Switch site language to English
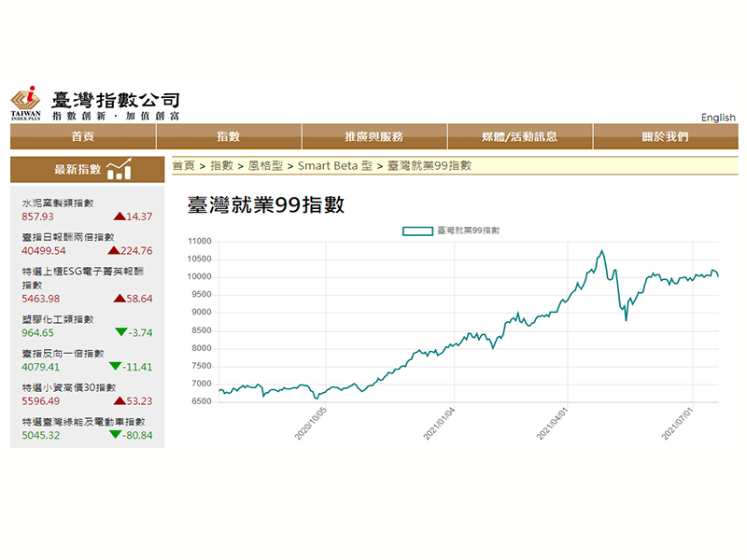747x560 pixels. [x=718, y=118]
